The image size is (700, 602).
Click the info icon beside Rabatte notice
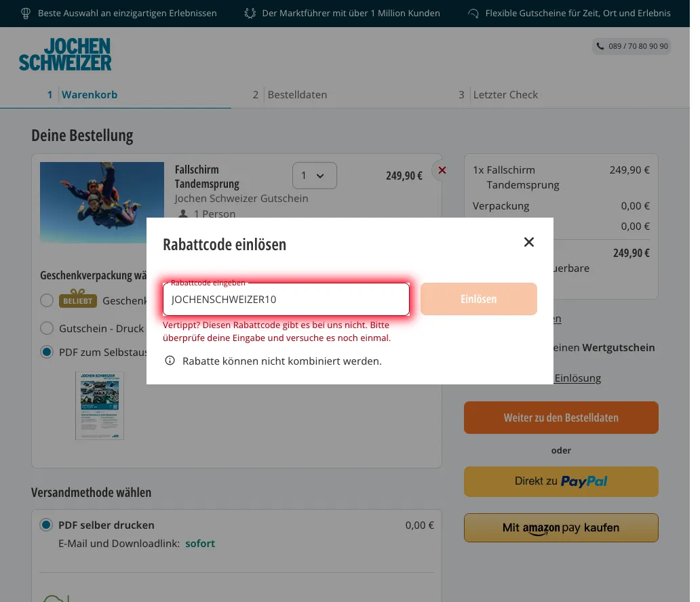pyautogui.click(x=170, y=361)
